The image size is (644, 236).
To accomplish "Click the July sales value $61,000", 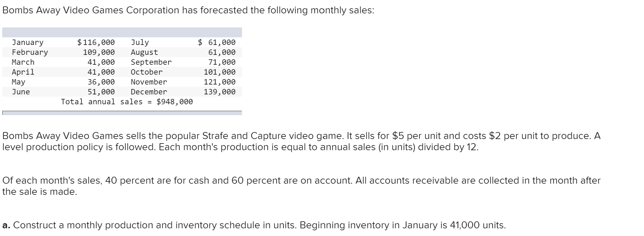I will pos(216,42).
